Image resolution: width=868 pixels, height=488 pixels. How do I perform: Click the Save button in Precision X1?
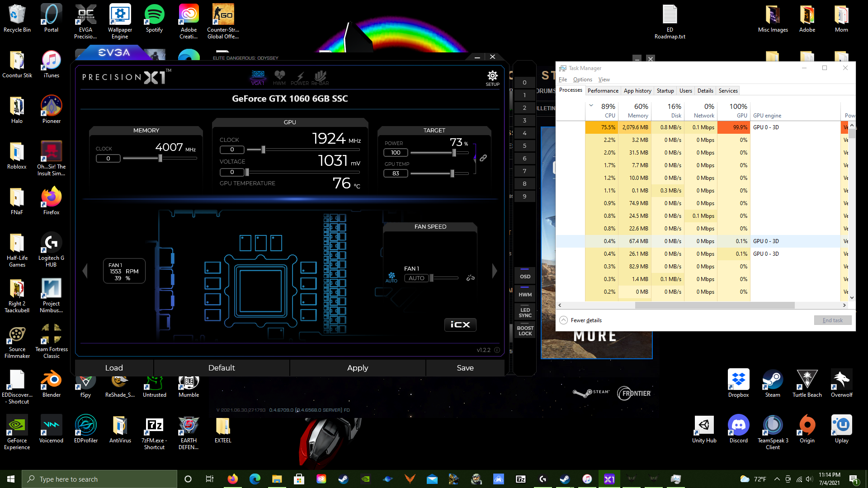(465, 368)
